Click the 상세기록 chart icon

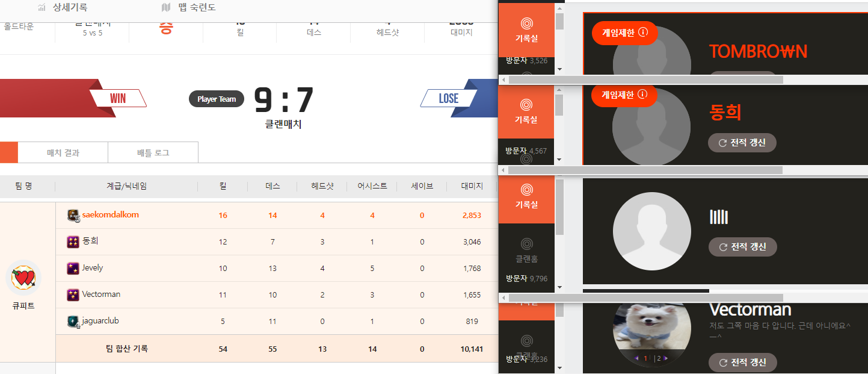pyautogui.click(x=42, y=7)
